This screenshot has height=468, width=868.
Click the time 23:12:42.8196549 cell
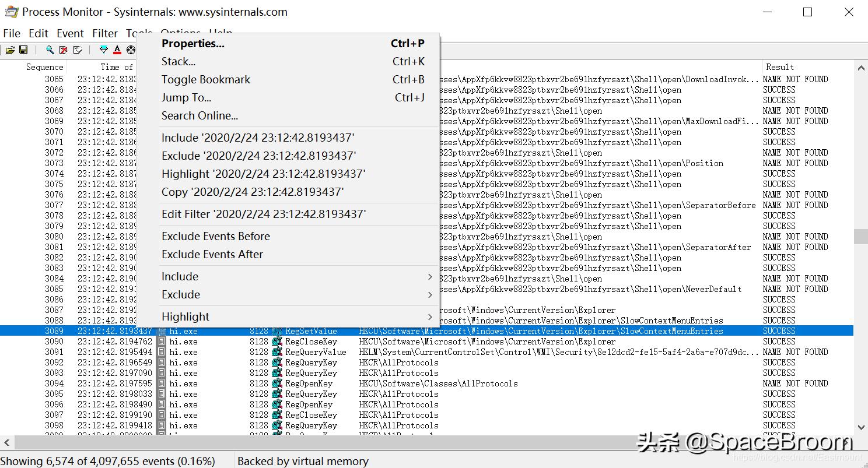115,363
